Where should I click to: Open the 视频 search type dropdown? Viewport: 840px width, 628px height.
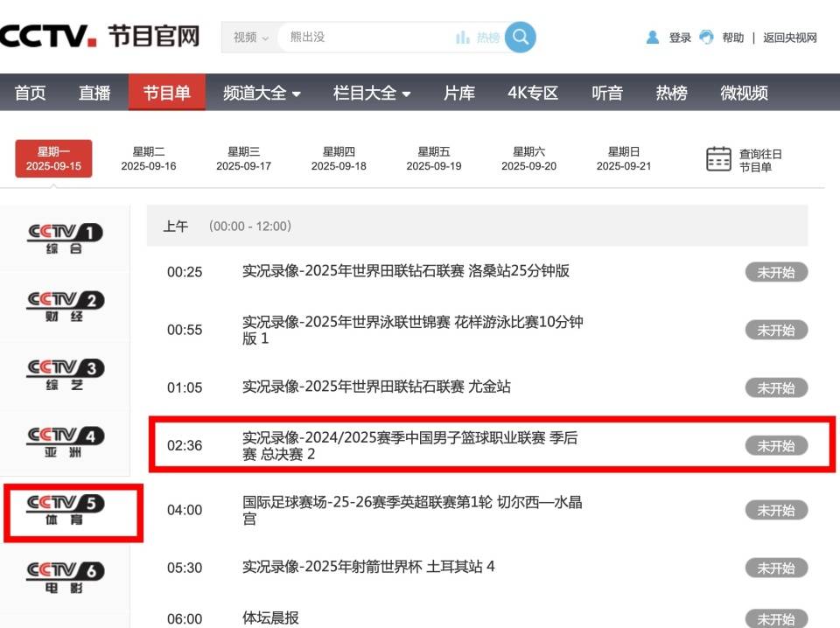pos(250,38)
